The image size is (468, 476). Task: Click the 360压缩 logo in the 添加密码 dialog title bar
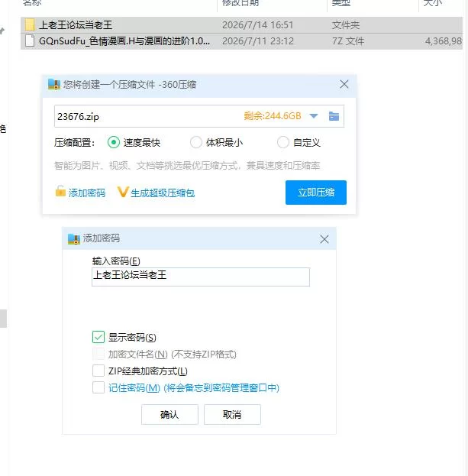74,239
